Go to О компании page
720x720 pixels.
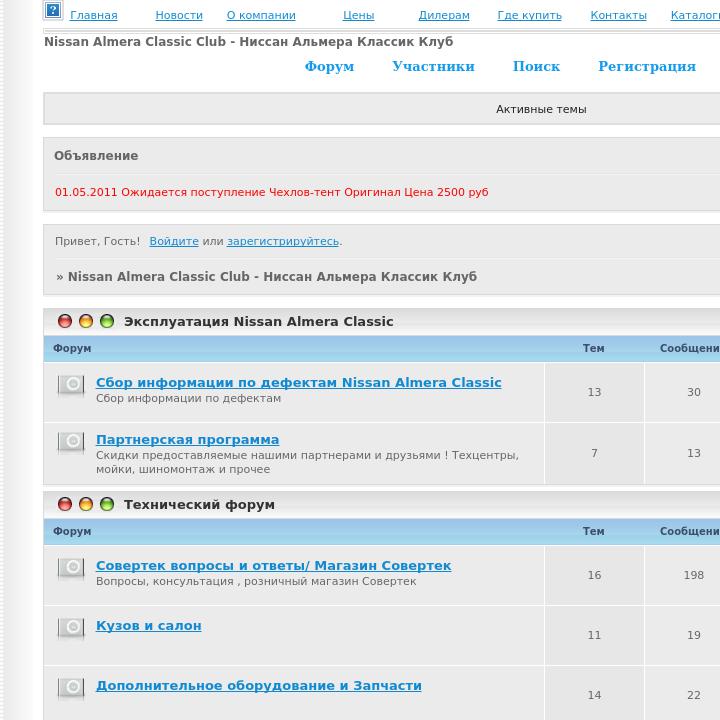[x=261, y=15]
